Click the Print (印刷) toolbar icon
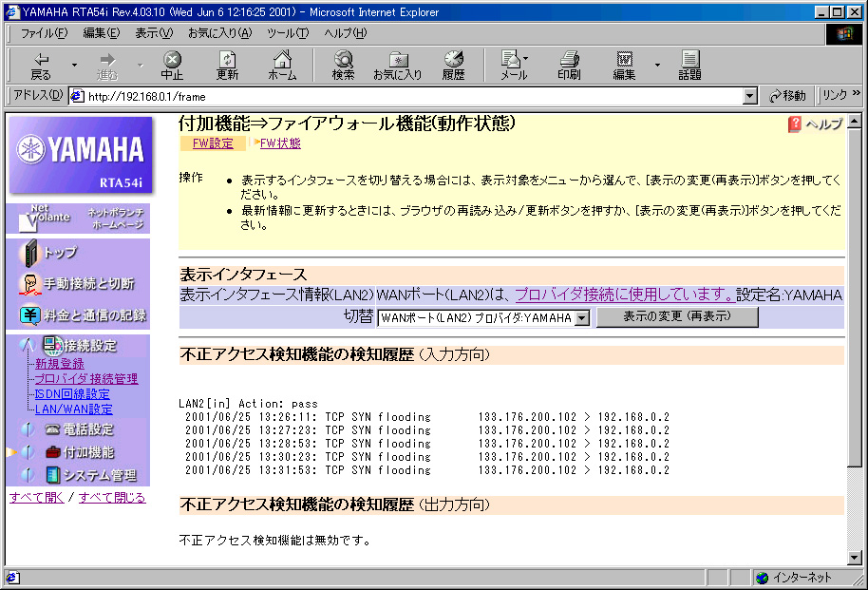The height and width of the screenshot is (590, 868). point(569,65)
